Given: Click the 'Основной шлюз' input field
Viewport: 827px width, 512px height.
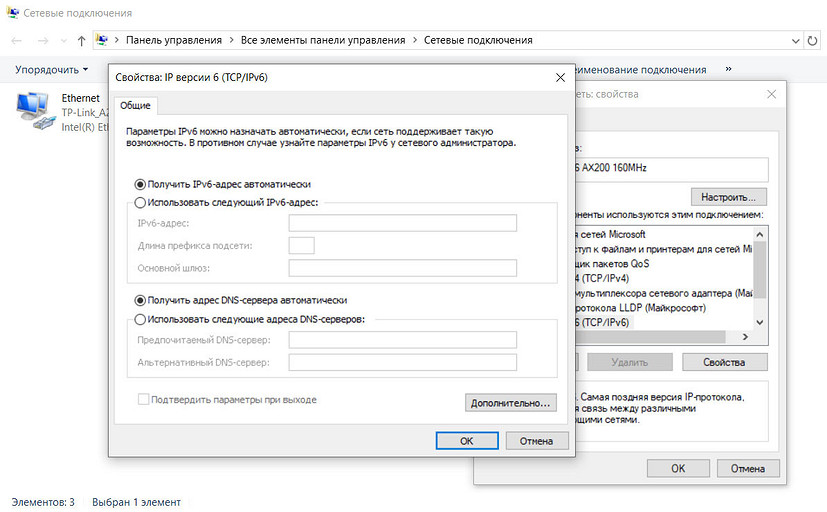Looking at the screenshot, I should click(x=402, y=268).
